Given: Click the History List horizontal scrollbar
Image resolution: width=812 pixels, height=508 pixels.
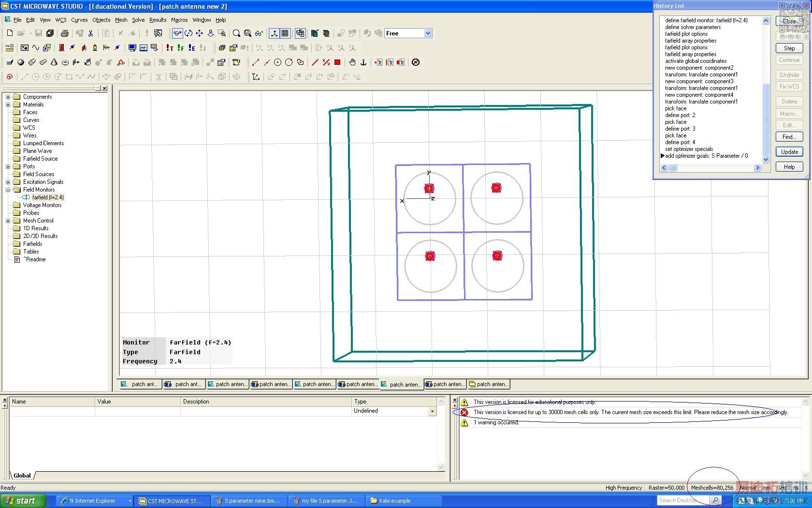Looking at the screenshot, I should coord(710,168).
